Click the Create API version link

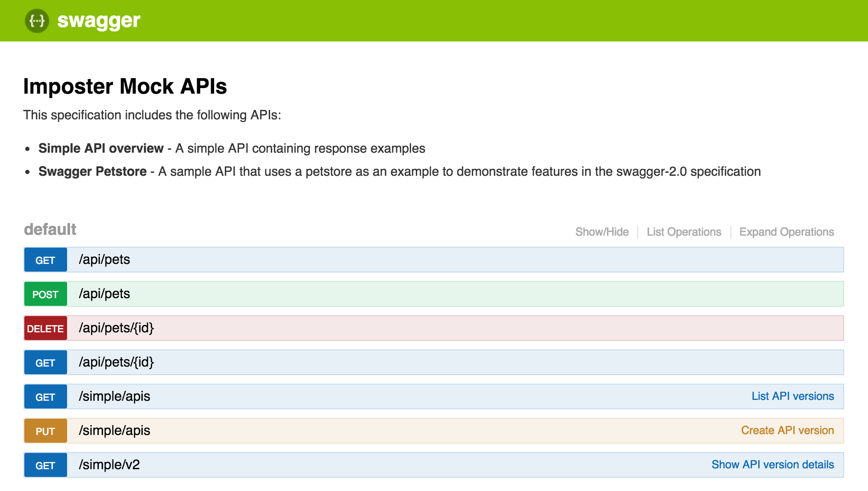(x=787, y=430)
